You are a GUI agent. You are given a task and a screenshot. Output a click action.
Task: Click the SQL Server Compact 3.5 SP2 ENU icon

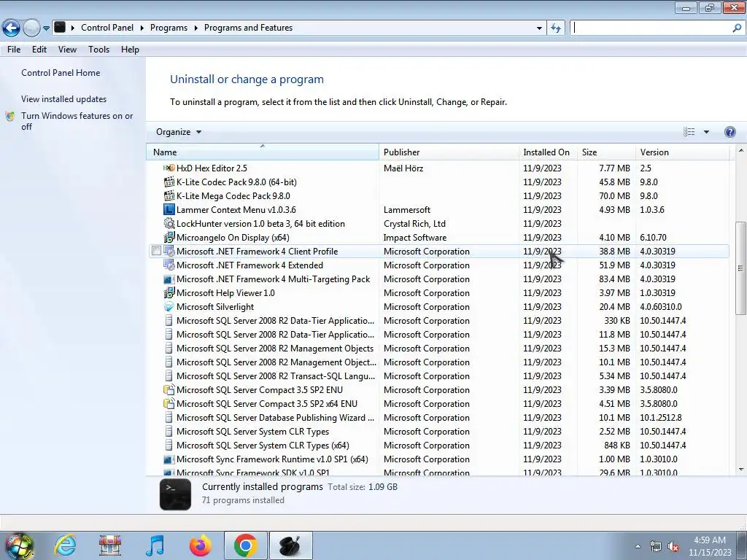[x=169, y=390]
